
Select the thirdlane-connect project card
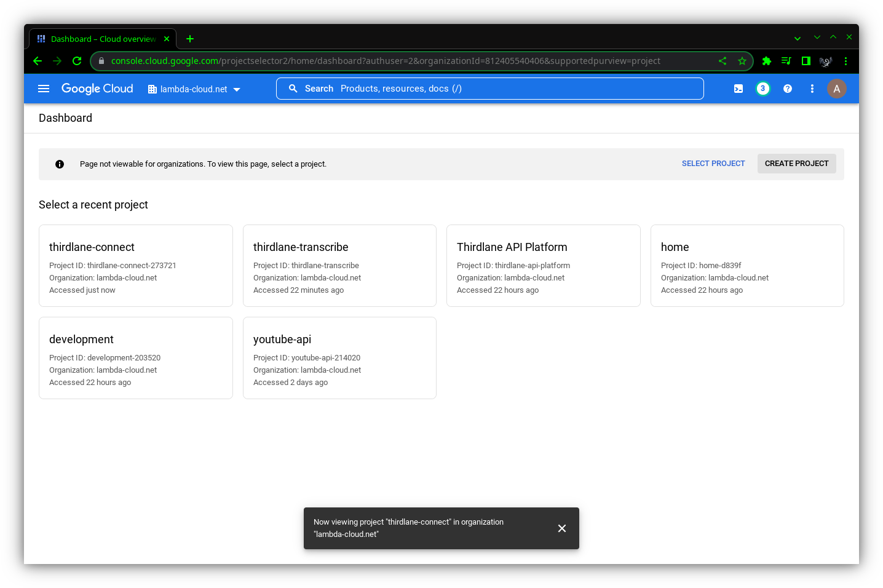(x=136, y=266)
